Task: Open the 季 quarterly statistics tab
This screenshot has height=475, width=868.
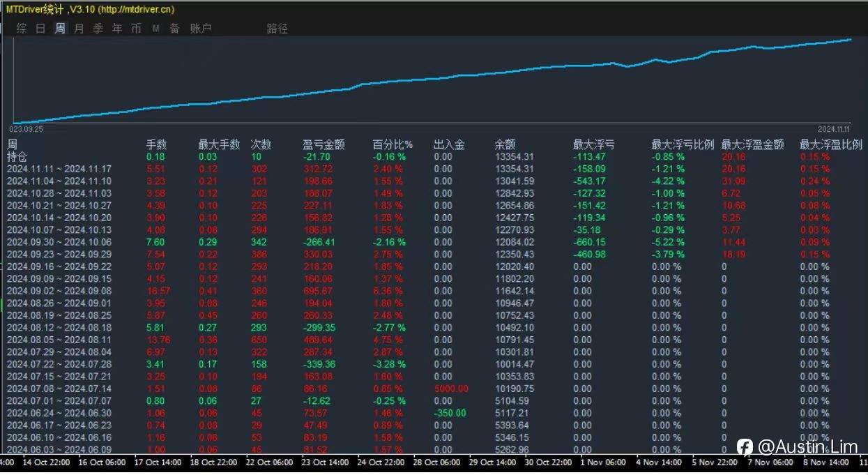Action: pyautogui.click(x=98, y=29)
